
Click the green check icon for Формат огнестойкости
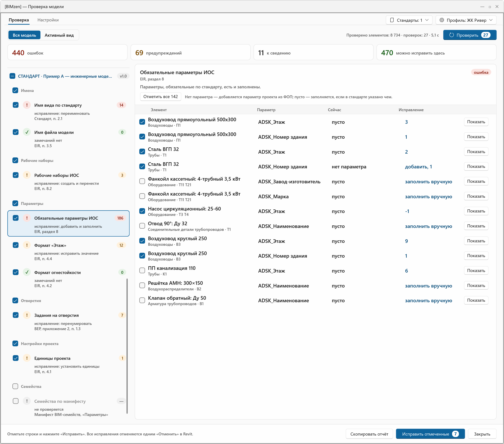coord(27,272)
